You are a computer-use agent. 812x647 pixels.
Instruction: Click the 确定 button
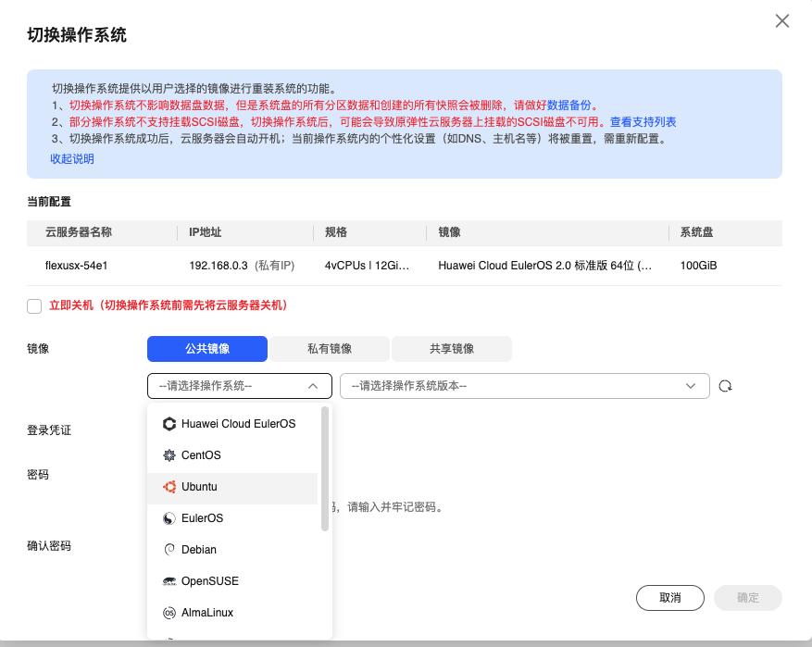[748, 598]
